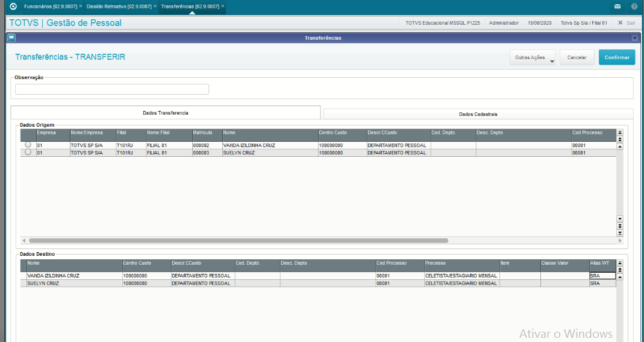Close the Transferências tab with its X
Viewport: 644px width, 342px height.
coord(223,7)
